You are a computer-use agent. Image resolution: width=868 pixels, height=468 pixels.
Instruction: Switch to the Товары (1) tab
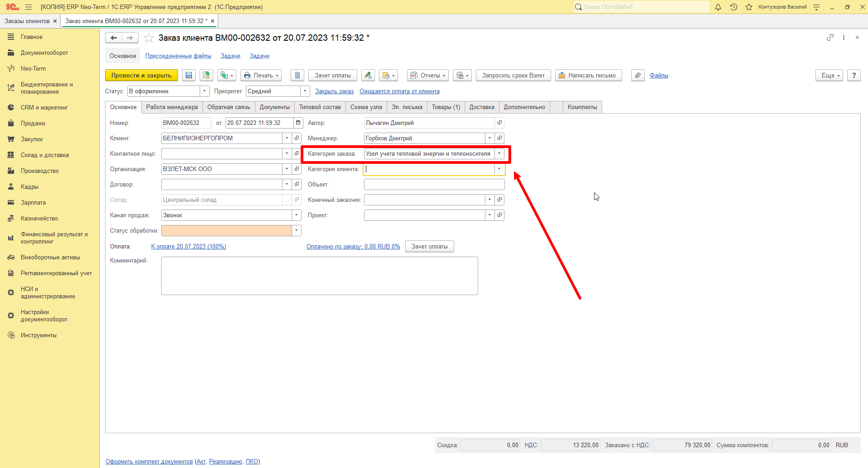[x=446, y=107]
